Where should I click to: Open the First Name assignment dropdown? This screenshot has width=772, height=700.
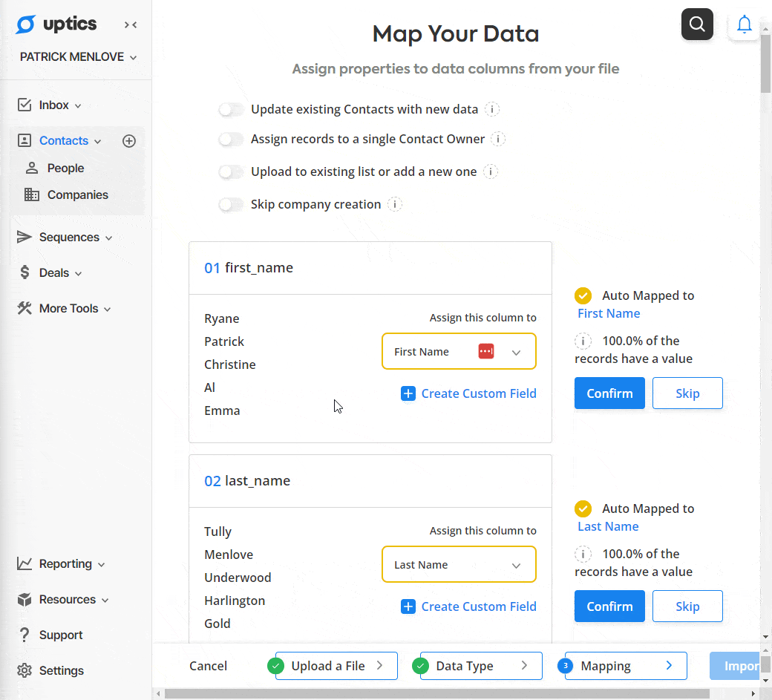tap(459, 351)
